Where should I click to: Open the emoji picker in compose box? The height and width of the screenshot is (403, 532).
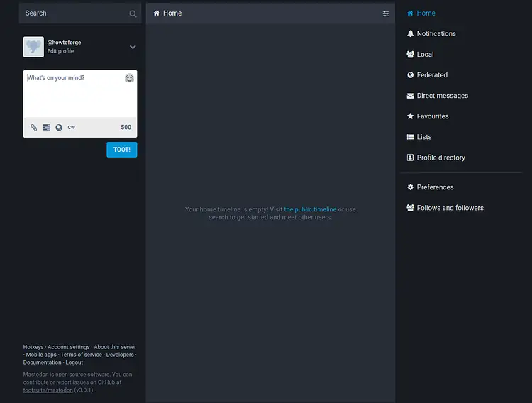(x=129, y=78)
